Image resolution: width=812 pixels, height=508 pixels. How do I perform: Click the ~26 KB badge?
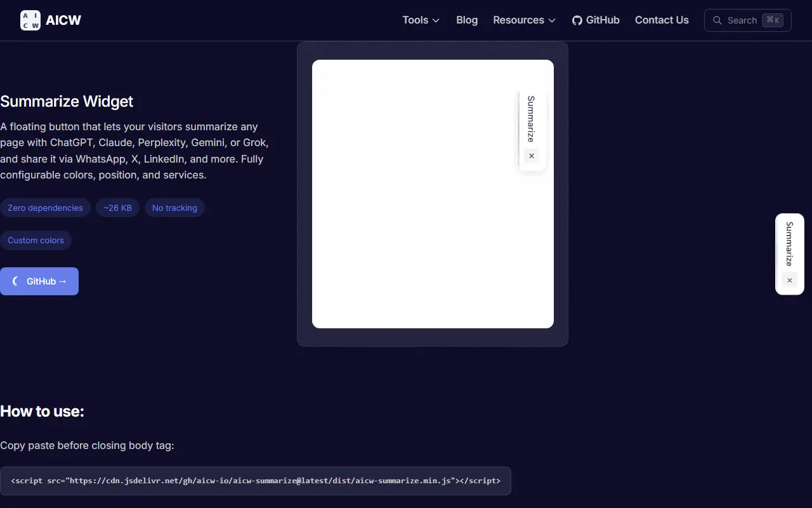(x=117, y=208)
